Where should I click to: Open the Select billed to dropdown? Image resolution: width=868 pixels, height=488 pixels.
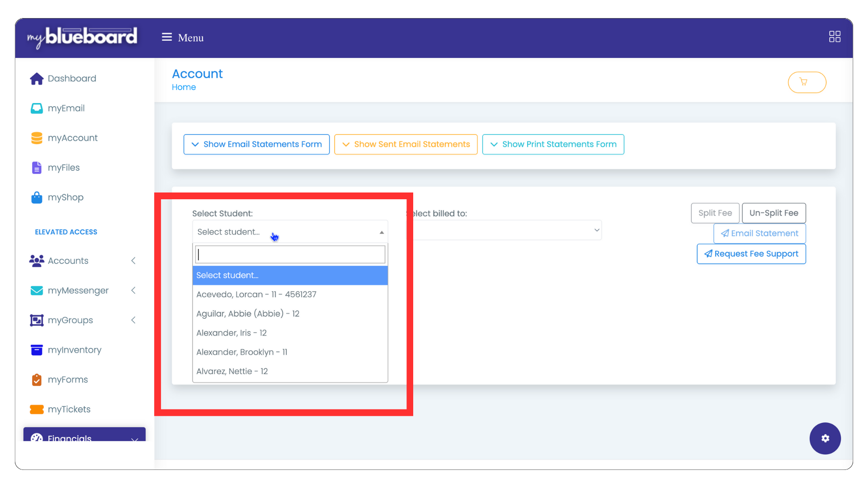[506, 230]
